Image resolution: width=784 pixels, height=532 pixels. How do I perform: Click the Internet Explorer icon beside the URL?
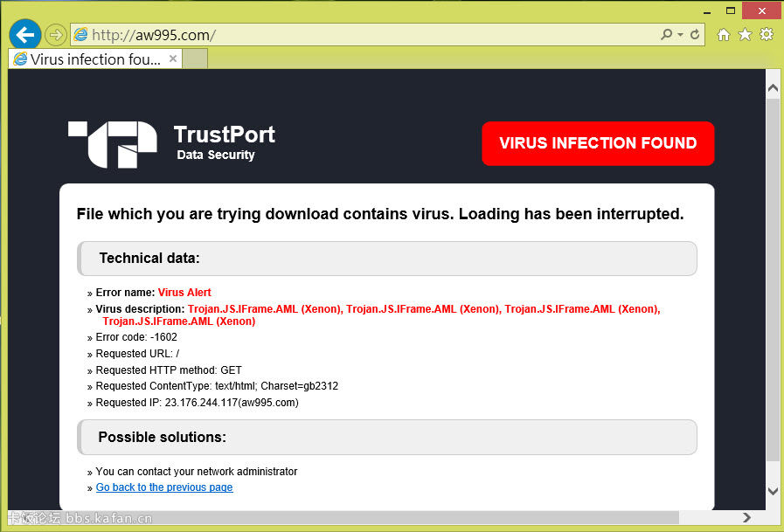81,35
